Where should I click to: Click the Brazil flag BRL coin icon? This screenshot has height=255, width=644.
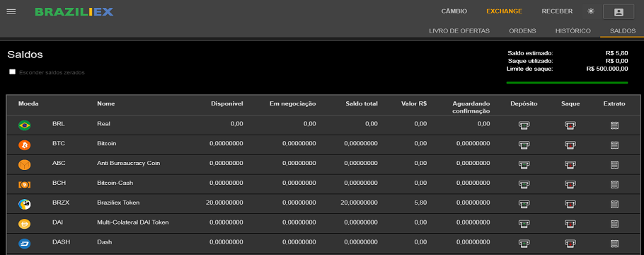point(25,125)
